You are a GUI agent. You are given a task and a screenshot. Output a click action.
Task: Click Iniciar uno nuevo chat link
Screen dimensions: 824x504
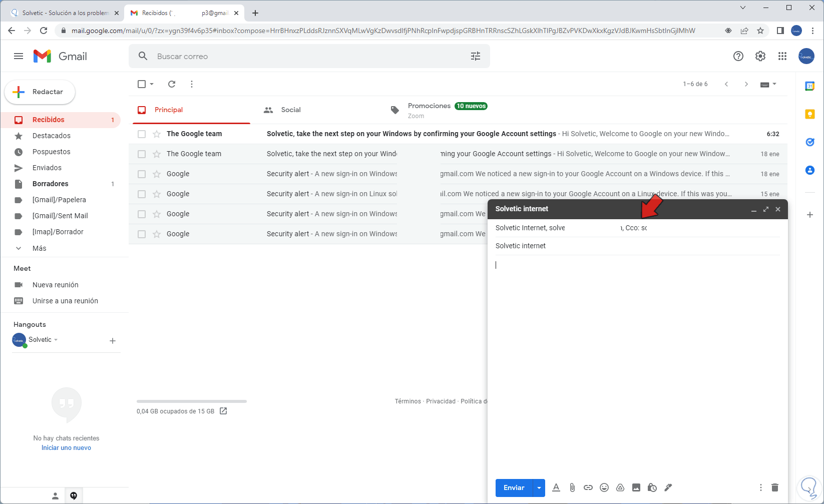point(66,448)
